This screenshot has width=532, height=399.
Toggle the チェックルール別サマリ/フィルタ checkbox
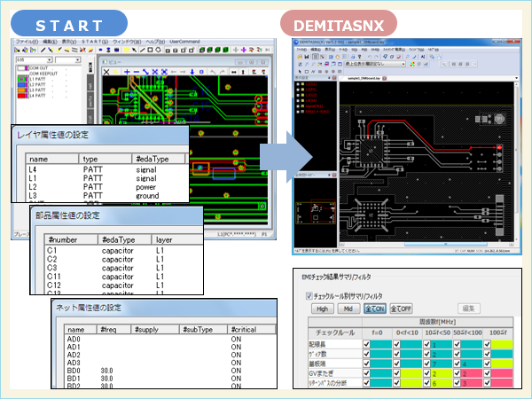pos(309,294)
